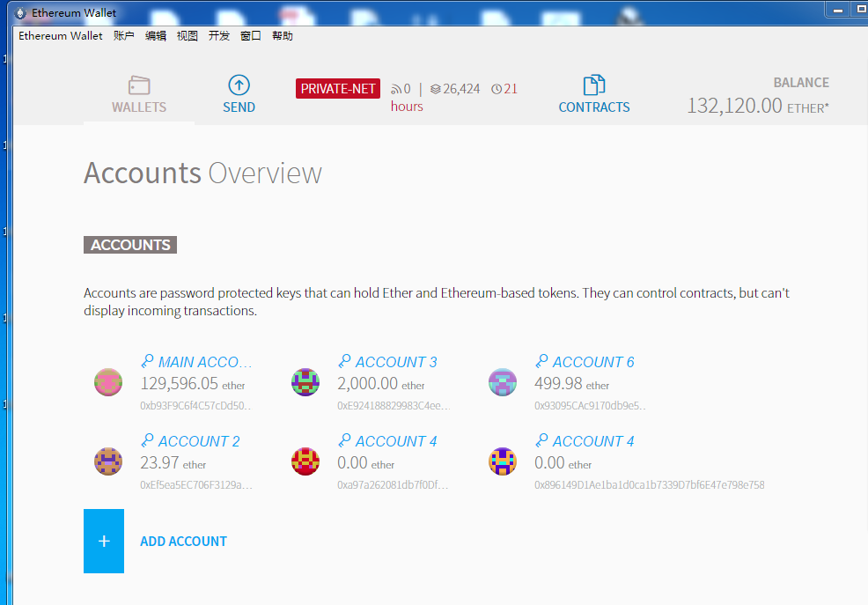868x605 pixels.
Task: Open the 开发 menu
Action: tap(218, 36)
